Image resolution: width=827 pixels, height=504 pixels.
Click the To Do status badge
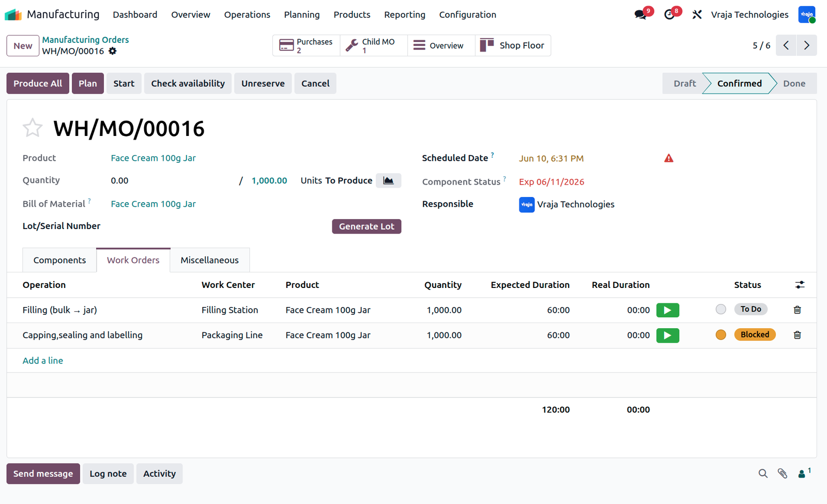pyautogui.click(x=751, y=309)
